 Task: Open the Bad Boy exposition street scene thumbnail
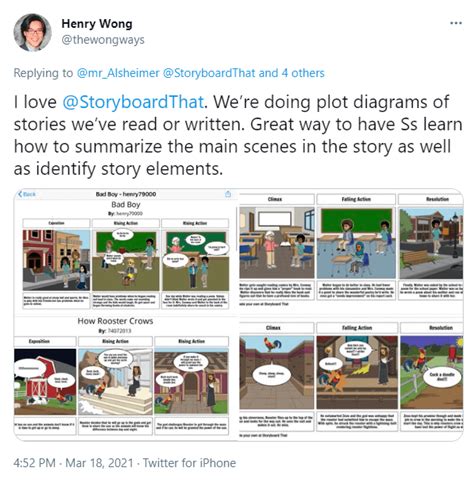point(56,260)
